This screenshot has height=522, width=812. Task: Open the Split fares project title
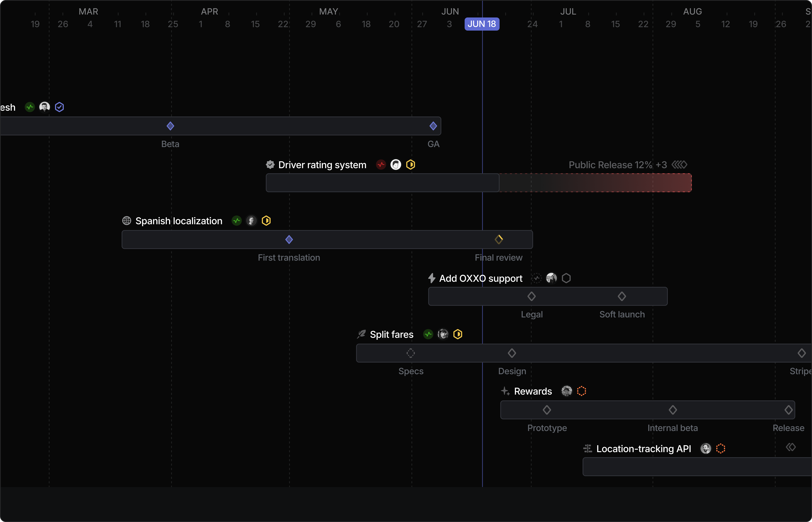pyautogui.click(x=392, y=335)
